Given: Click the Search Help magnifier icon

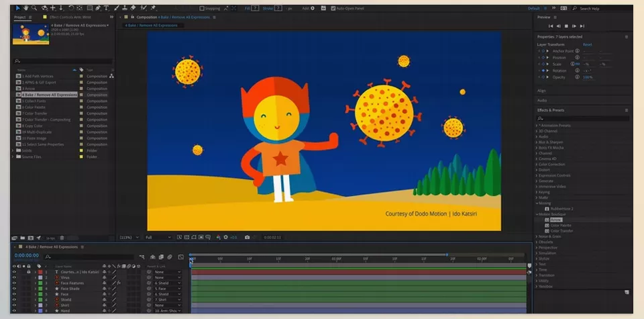Looking at the screenshot, I should [575, 8].
